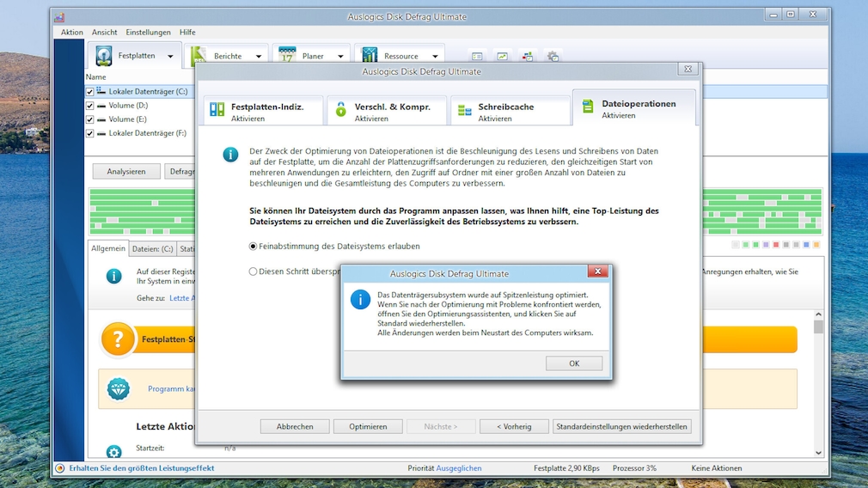Switch to the Dateien: (C:) tab

point(152,249)
